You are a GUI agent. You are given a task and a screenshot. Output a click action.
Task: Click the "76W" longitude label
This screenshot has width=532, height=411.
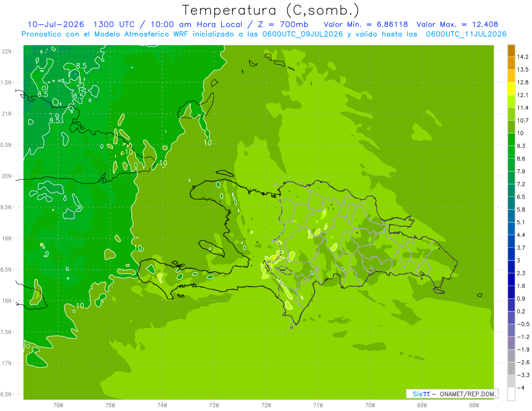click(x=58, y=405)
